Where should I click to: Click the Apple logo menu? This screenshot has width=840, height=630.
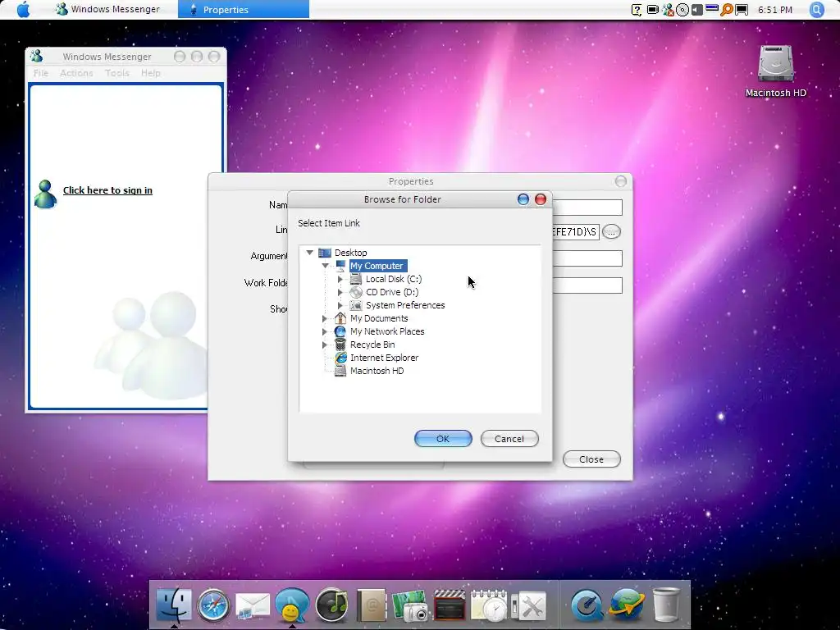[x=23, y=9]
